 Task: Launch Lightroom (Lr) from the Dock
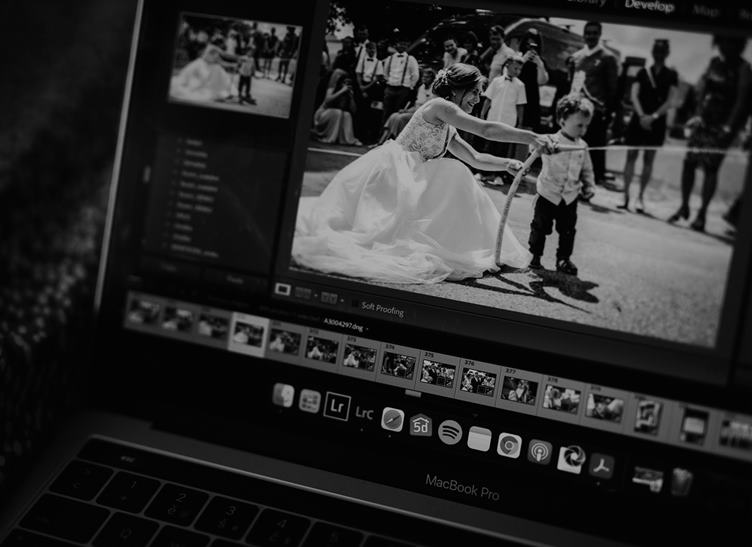pyautogui.click(x=337, y=407)
